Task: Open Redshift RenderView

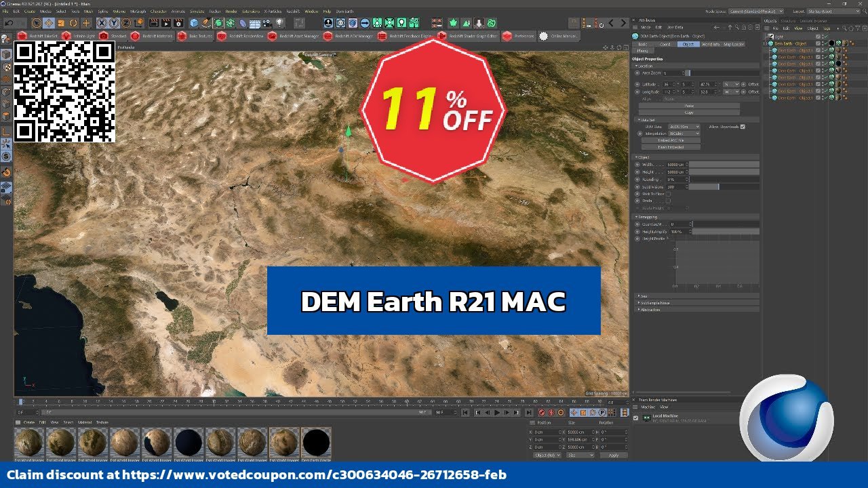Action: pos(240,36)
